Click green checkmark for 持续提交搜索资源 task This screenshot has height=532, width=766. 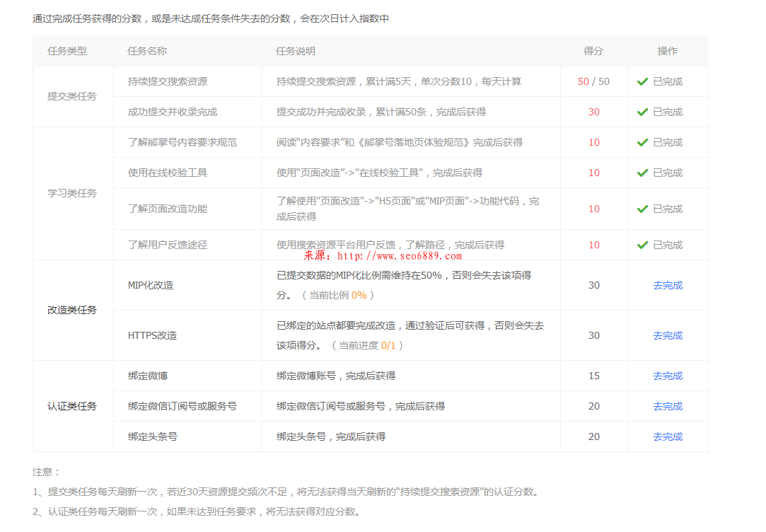tap(642, 81)
